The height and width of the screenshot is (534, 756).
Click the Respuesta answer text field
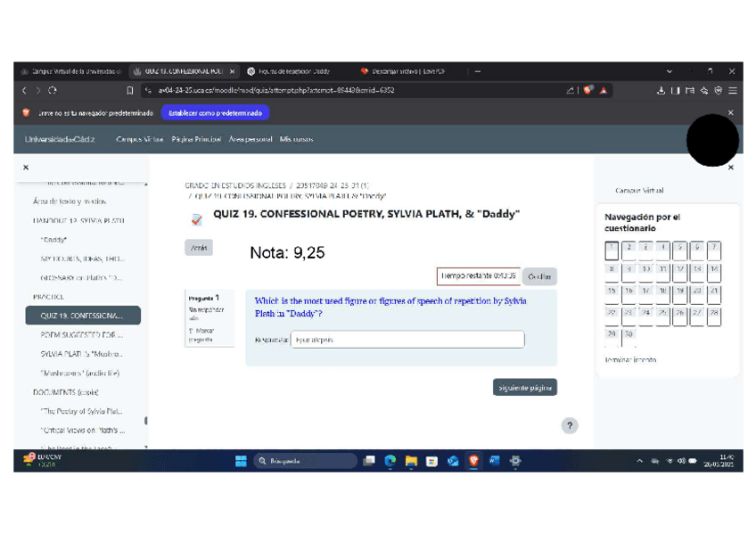point(407,340)
